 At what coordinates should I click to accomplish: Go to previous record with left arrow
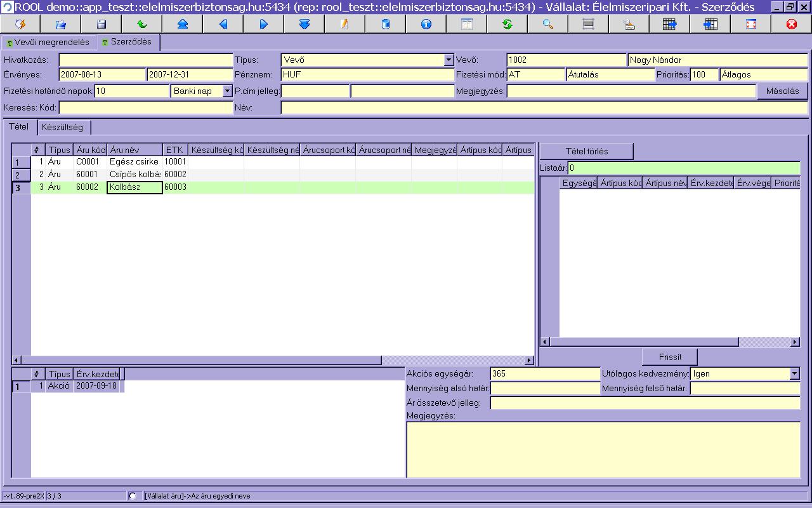pyautogui.click(x=223, y=24)
